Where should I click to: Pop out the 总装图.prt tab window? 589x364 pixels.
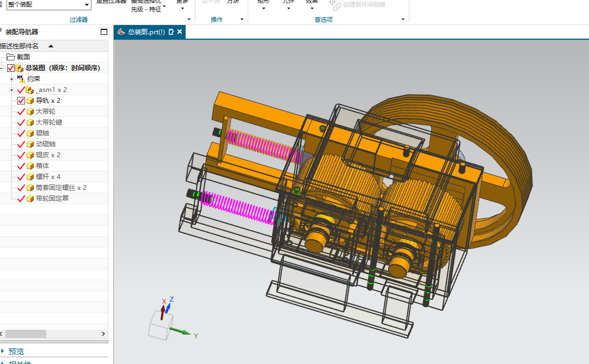click(x=171, y=32)
